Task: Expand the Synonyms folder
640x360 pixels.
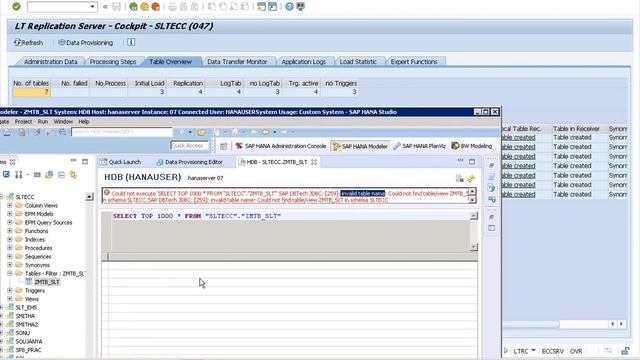Action: coord(10,265)
